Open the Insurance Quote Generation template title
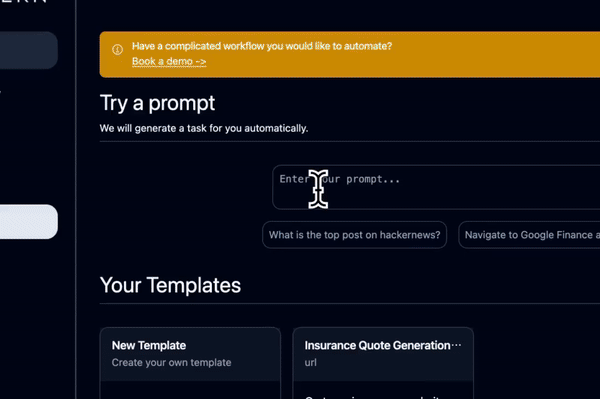 377,345
